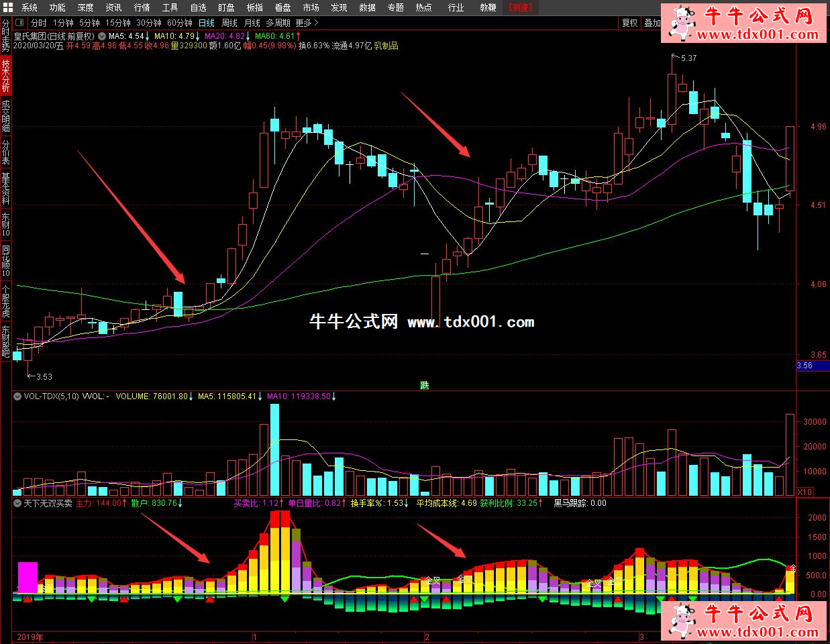Click the MA10: 4.79 indicator value
The height and width of the screenshot is (644, 830).
[x=177, y=36]
